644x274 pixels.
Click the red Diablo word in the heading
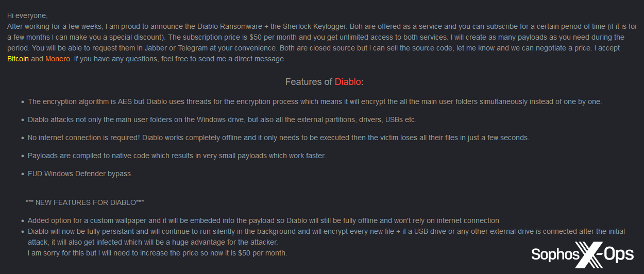pyautogui.click(x=348, y=82)
